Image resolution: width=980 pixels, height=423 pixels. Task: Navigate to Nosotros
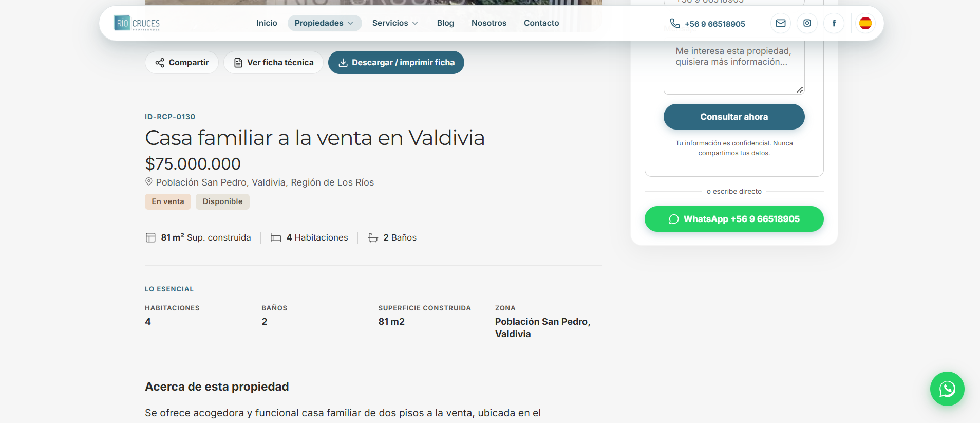pyautogui.click(x=489, y=23)
